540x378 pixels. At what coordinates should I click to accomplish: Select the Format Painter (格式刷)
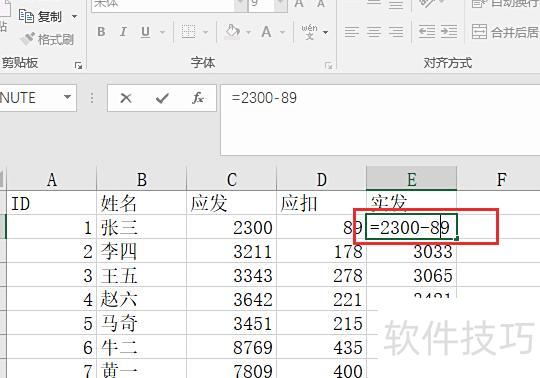click(x=48, y=39)
